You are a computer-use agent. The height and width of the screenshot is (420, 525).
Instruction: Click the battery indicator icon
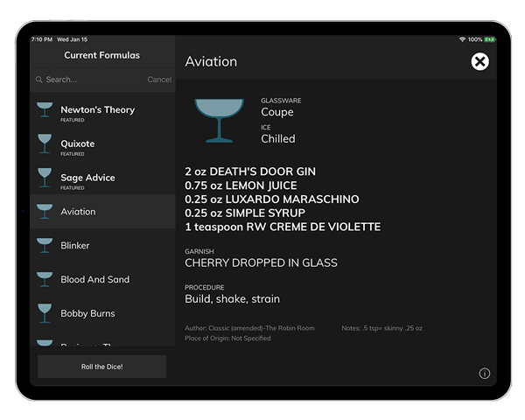[489, 39]
